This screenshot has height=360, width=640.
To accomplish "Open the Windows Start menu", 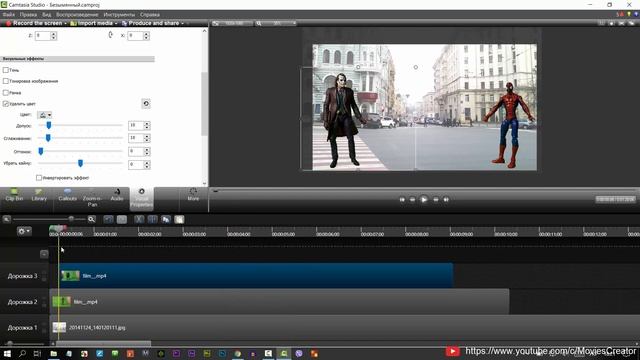I will (7, 353).
